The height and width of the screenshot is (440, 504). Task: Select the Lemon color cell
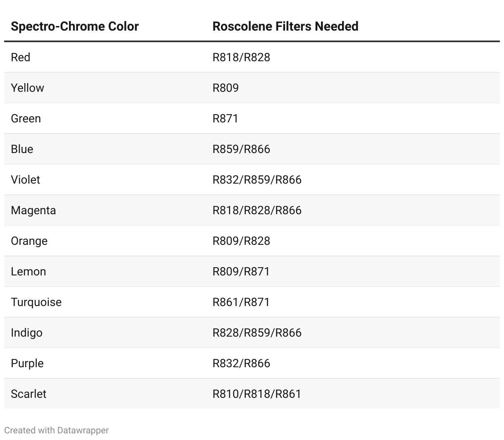[29, 271]
